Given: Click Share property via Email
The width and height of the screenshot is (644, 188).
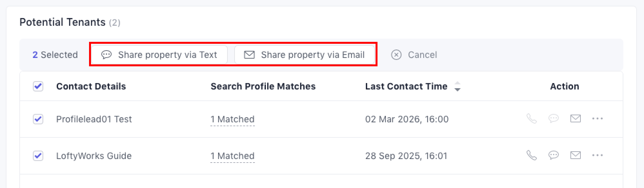Looking at the screenshot, I should (x=304, y=55).
